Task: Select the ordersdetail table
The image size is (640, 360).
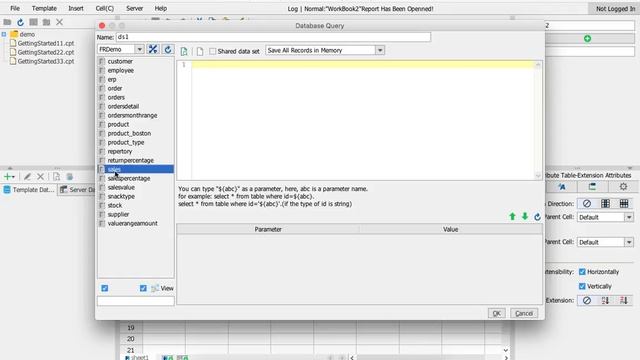Action: tap(123, 106)
